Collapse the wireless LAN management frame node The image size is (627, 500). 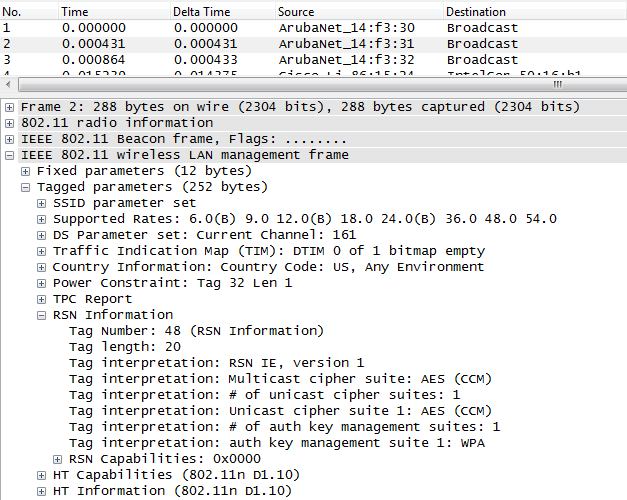10,155
